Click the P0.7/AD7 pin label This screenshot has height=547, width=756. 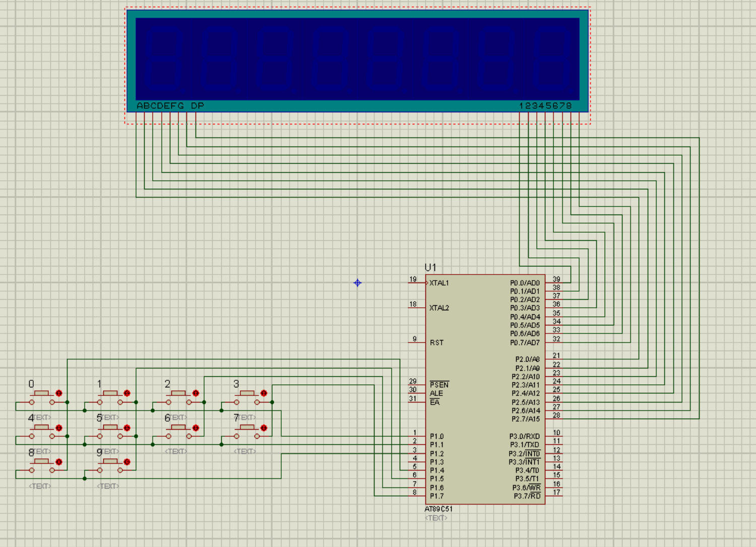coord(525,343)
